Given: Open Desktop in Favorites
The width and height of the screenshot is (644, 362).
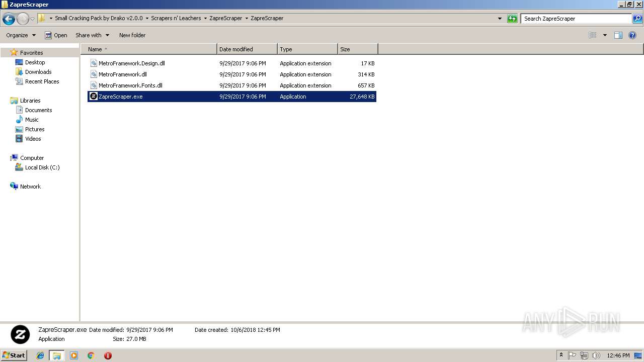Looking at the screenshot, I should (x=35, y=62).
